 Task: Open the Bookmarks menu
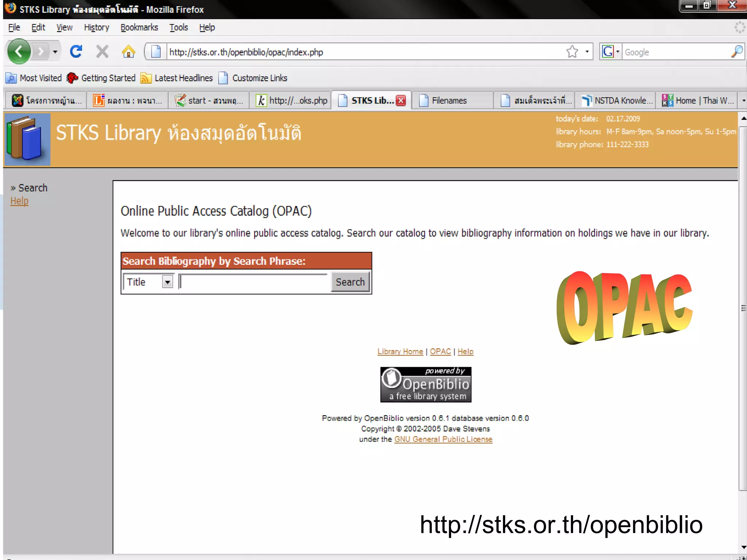point(139,27)
